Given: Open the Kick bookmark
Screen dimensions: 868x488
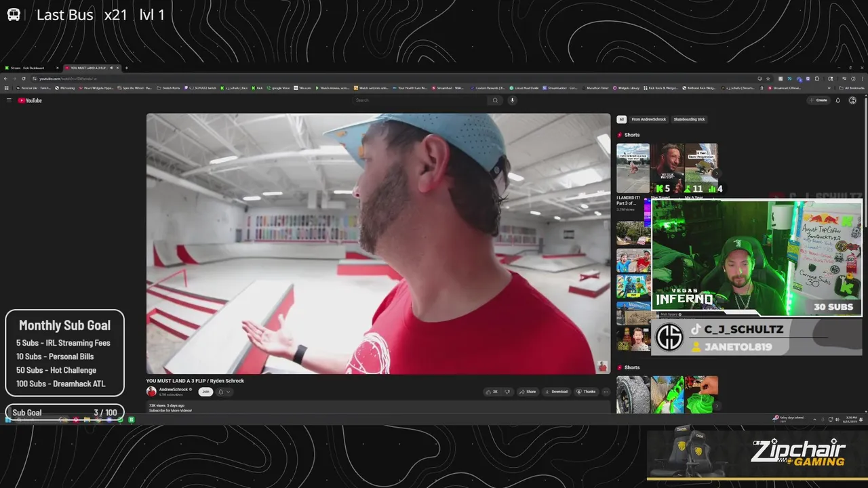Looking at the screenshot, I should coord(258,88).
